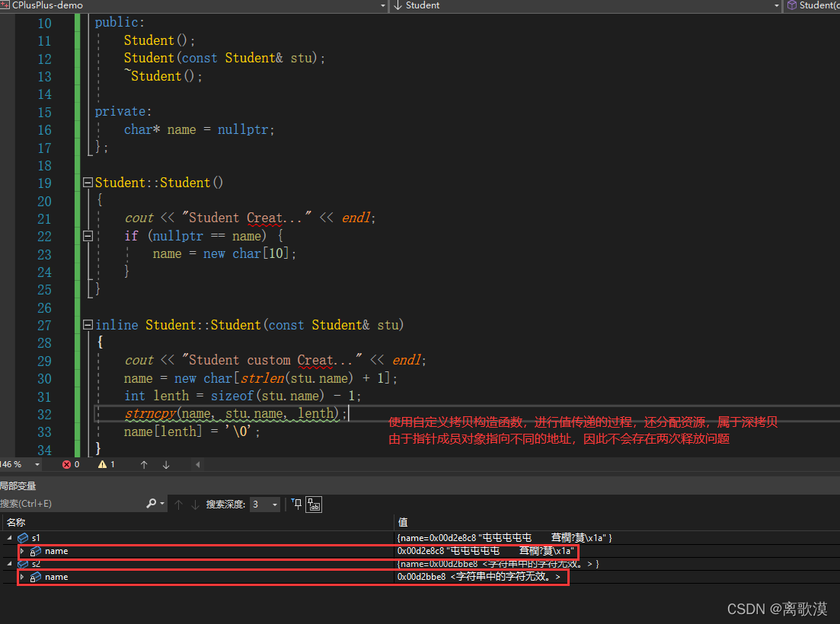Click the find next result arrow
Image resolution: width=840 pixels, height=624 pixels.
click(195, 504)
